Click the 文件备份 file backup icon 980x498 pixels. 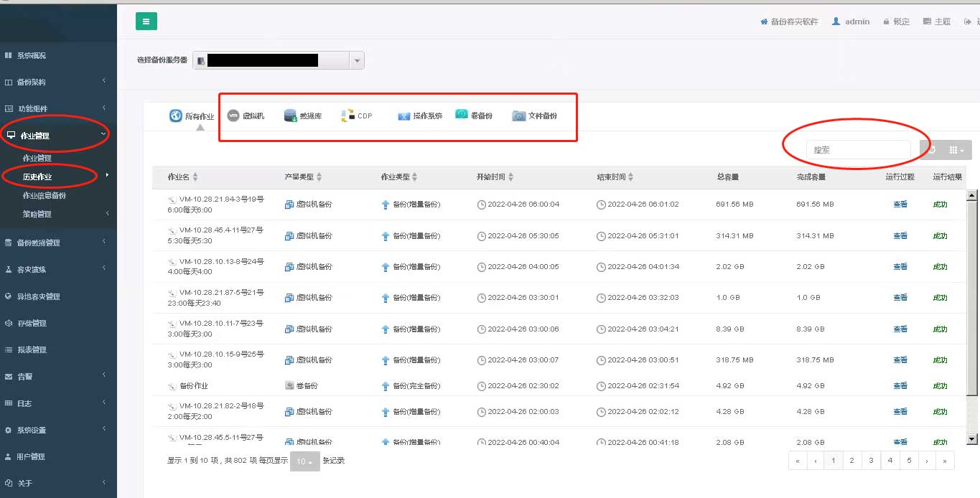click(519, 116)
